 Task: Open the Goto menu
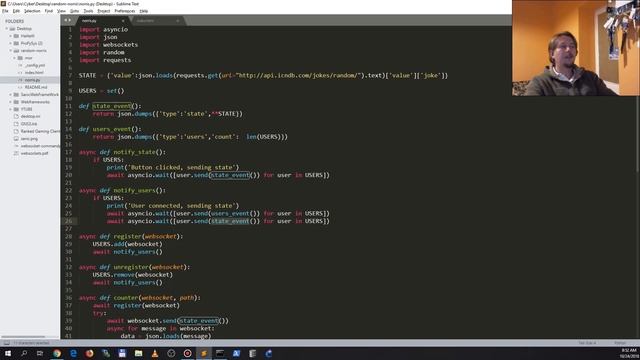tap(74, 11)
